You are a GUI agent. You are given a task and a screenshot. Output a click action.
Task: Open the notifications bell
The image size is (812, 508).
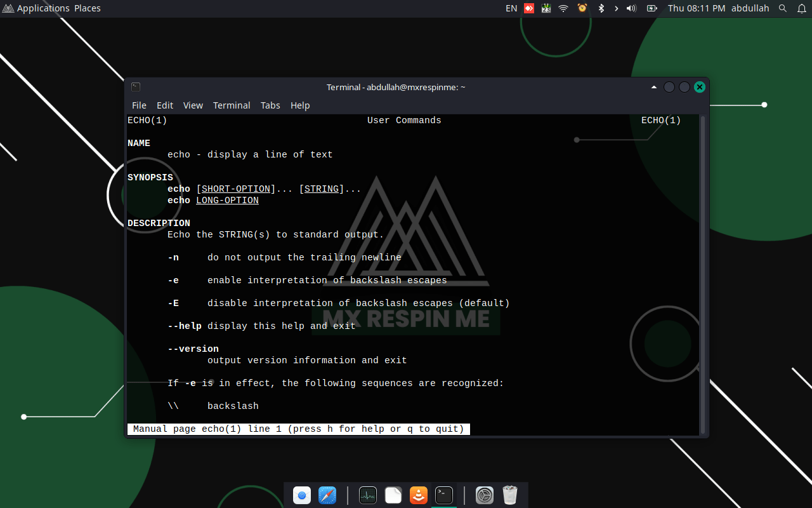click(x=801, y=8)
